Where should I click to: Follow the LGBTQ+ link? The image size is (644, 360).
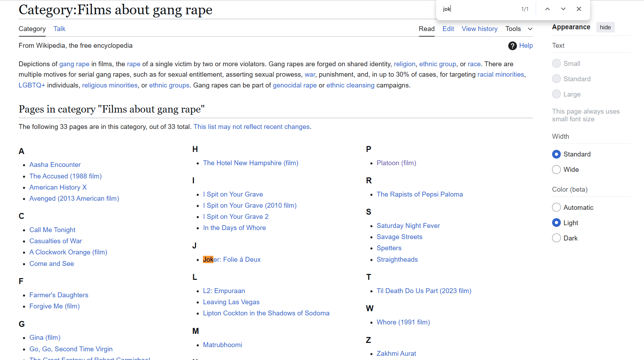32,85
